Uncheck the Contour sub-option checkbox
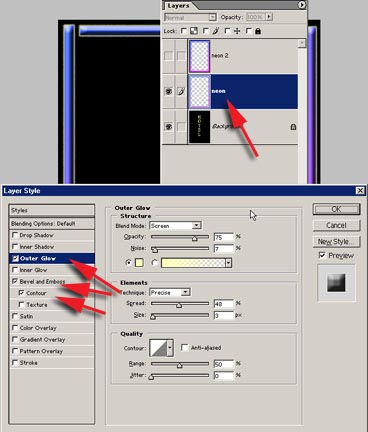This screenshot has height=432, width=368. pos(22,293)
